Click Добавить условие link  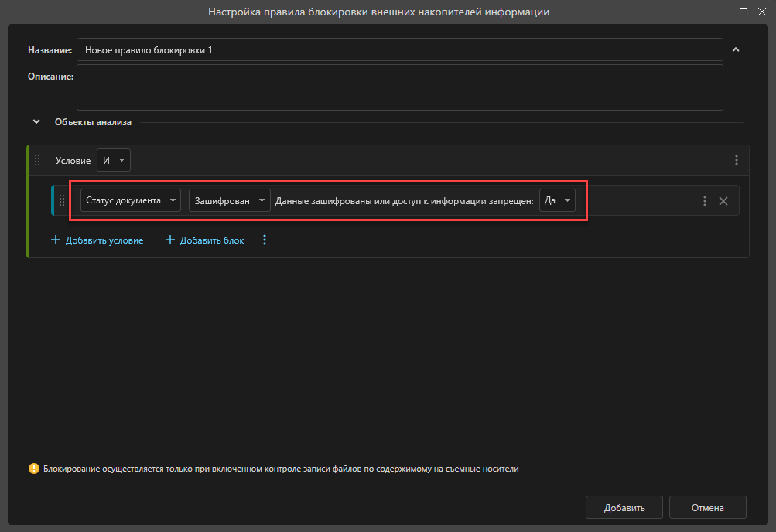(x=97, y=240)
